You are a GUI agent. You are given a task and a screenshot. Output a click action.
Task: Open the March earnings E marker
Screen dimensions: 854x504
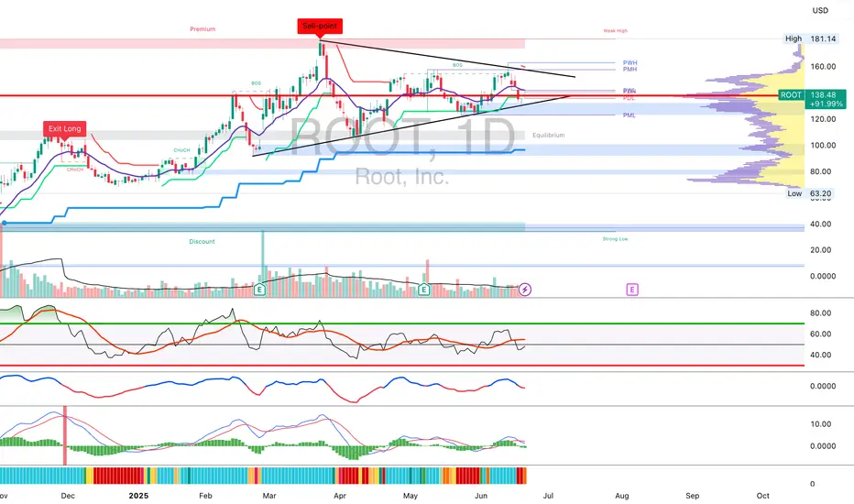tap(260, 290)
